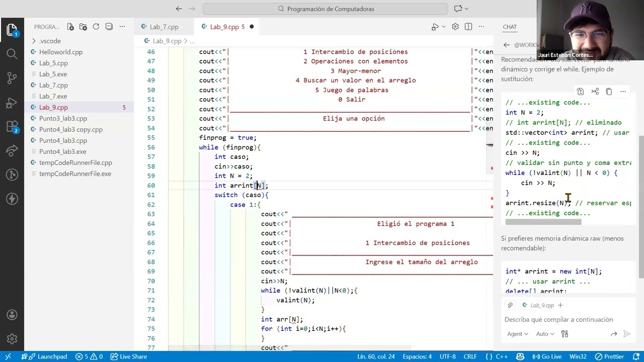Insert code block at cursor

tap(595, 92)
